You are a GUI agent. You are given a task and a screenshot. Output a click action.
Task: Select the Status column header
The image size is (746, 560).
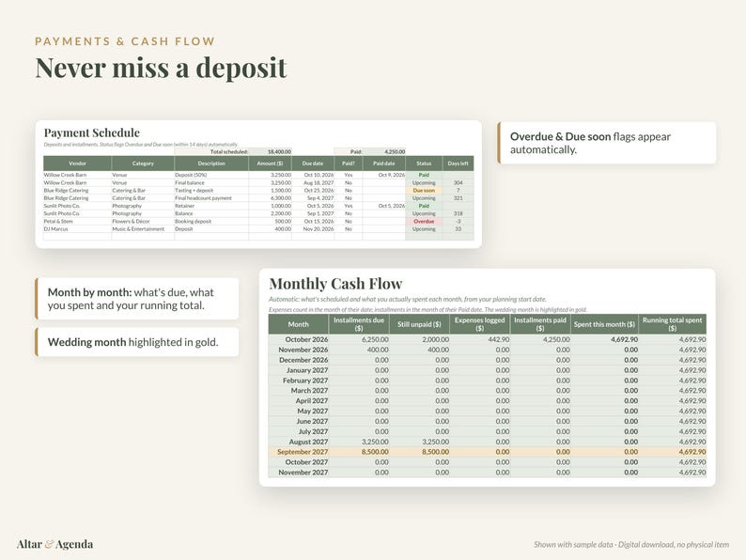424,163
